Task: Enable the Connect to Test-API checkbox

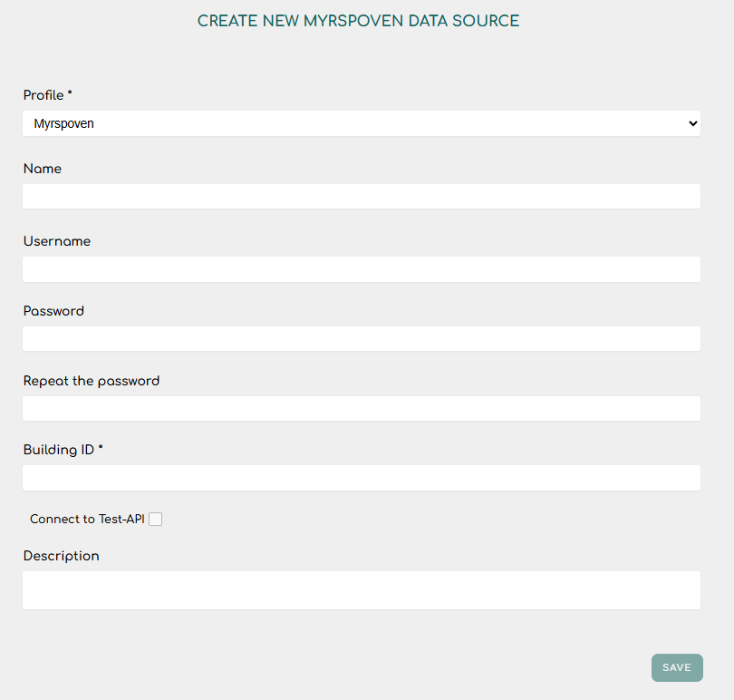Action: pos(156,520)
